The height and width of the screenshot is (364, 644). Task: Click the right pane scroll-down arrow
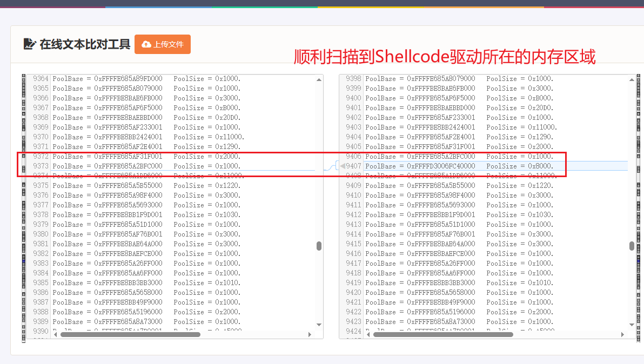[632, 325]
